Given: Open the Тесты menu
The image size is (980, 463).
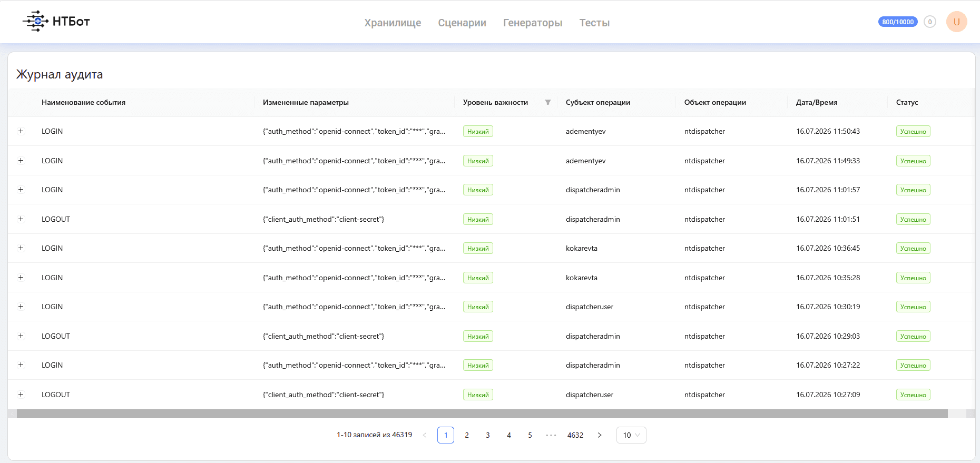Looking at the screenshot, I should coord(594,23).
